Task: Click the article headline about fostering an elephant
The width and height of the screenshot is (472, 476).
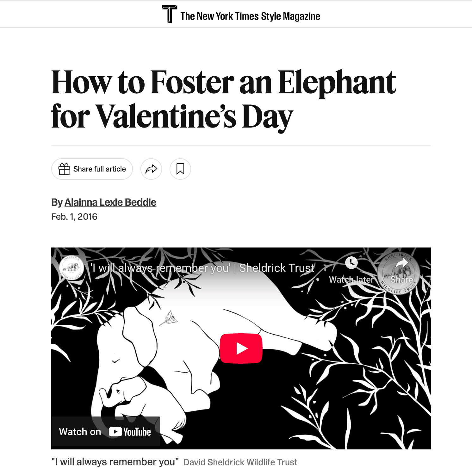Action: (223, 99)
